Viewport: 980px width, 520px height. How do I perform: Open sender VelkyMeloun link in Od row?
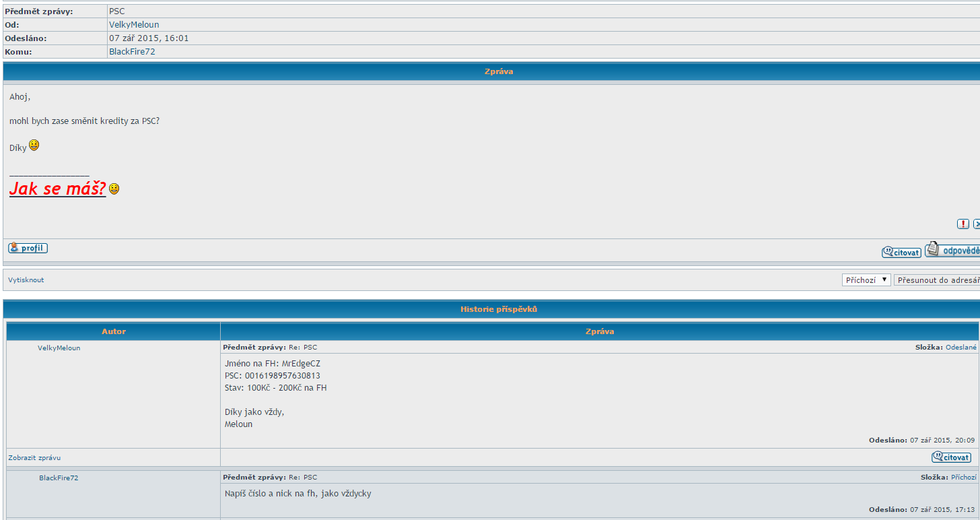point(134,25)
